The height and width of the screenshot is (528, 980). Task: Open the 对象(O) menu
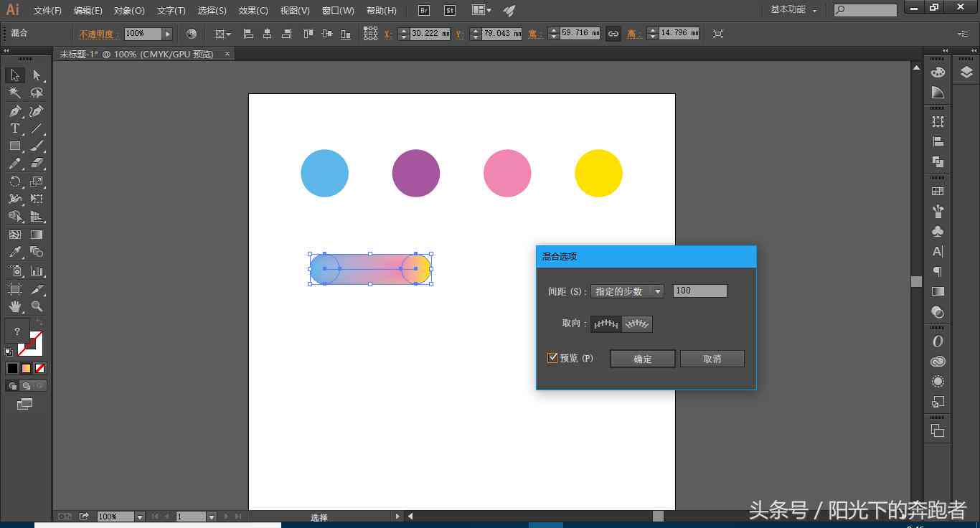pyautogui.click(x=129, y=11)
